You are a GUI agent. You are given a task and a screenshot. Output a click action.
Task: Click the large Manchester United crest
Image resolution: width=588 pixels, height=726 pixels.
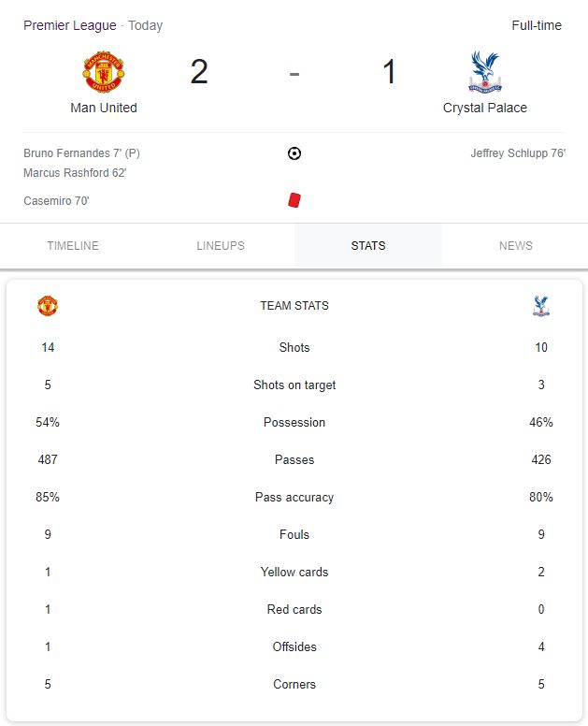point(104,72)
